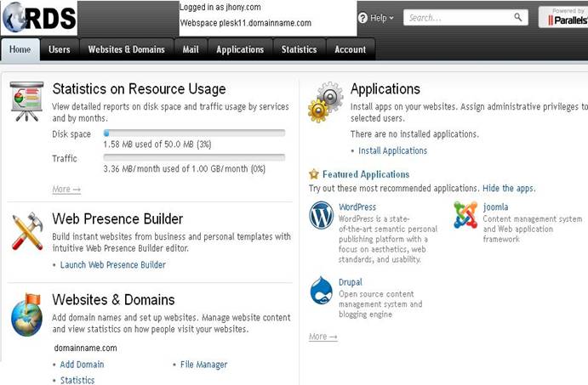Screen dimensions: 588x385
Task: Click Statistics on Resource Usage heading
Action: click(x=139, y=89)
